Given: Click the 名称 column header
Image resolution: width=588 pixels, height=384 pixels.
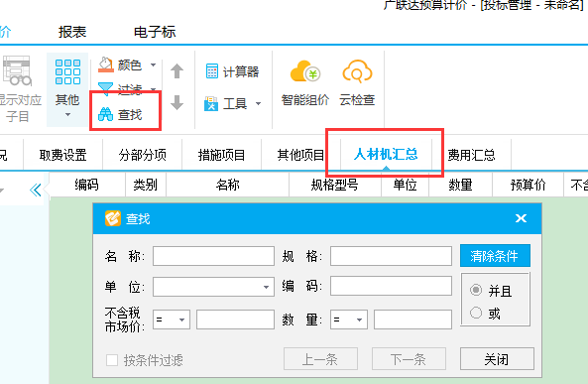Looking at the screenshot, I should point(228,185).
